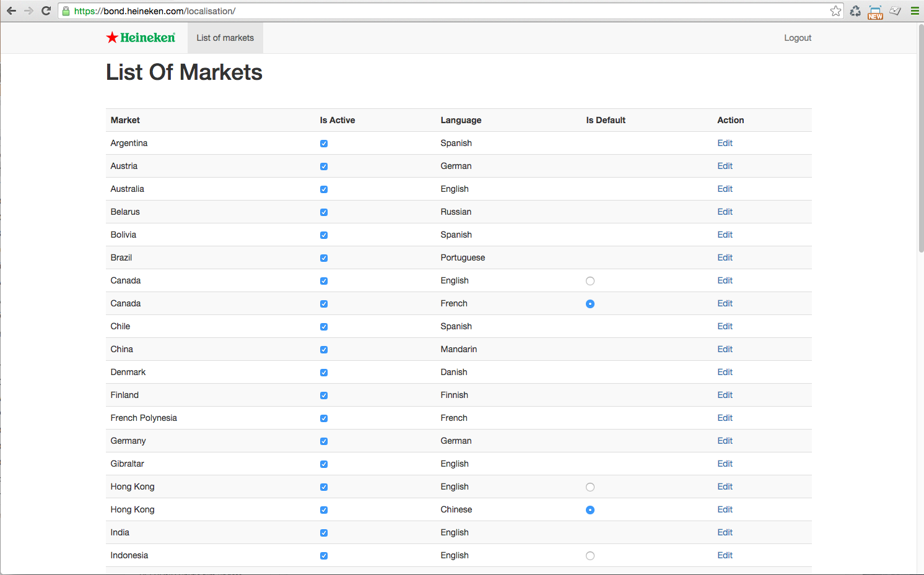The image size is (924, 575).
Task: Uncheck the Indonesia Is Active checkbox
Action: 324,556
